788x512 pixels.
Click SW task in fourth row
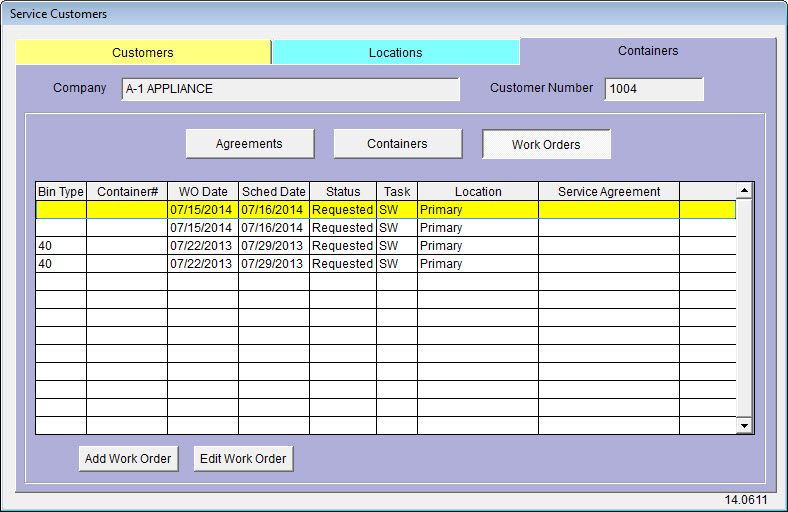[x=397, y=264]
